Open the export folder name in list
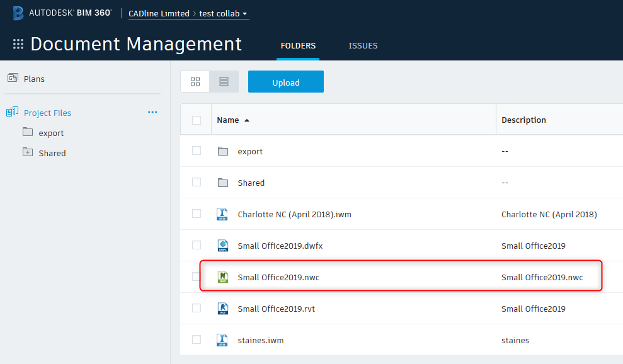623x364 pixels. click(250, 151)
